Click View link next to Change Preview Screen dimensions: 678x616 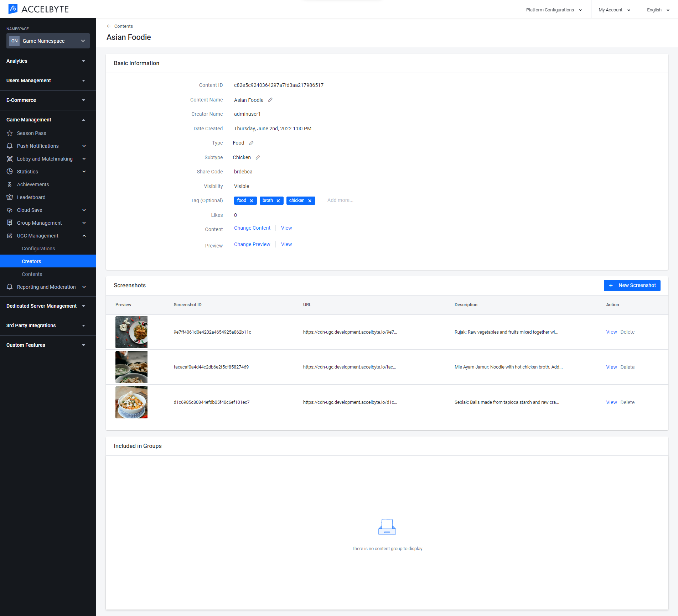tap(286, 244)
